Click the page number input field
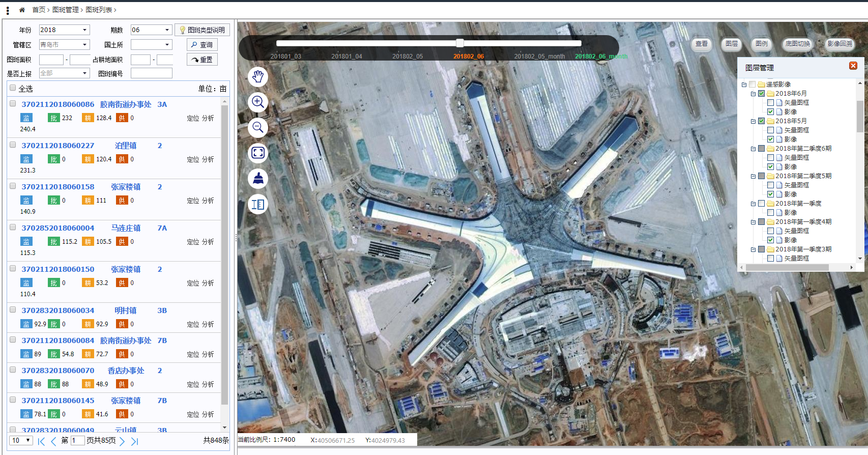Screen dimensions: 868x455 tap(77, 440)
